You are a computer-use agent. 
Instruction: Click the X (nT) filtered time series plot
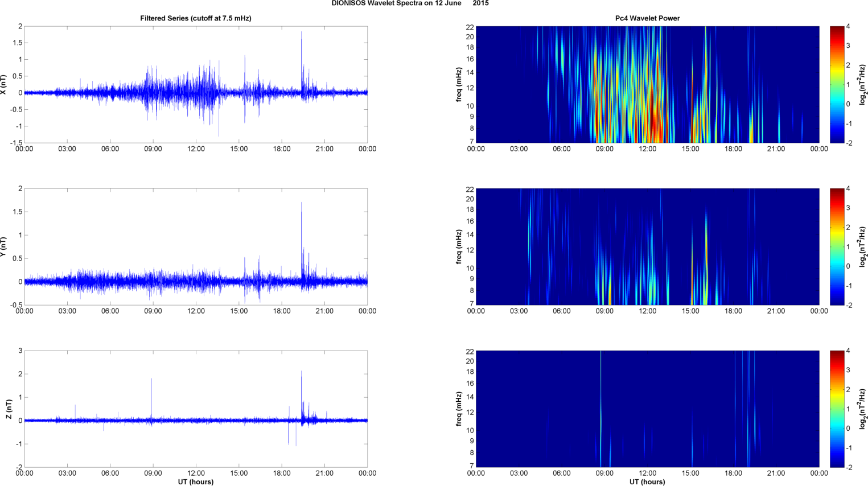[x=196, y=85]
